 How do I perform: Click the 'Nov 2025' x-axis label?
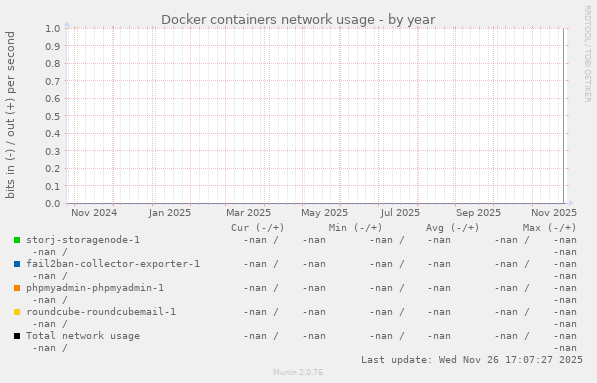pos(554,212)
